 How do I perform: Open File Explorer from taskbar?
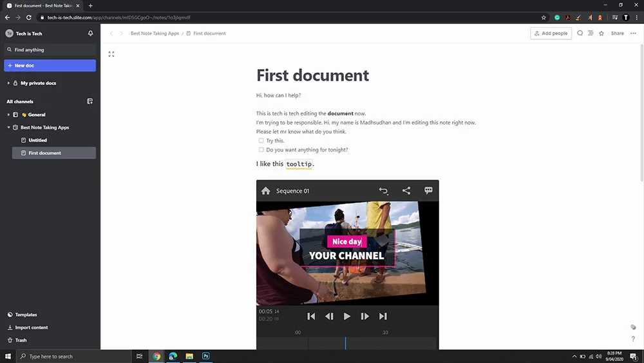[189, 357]
